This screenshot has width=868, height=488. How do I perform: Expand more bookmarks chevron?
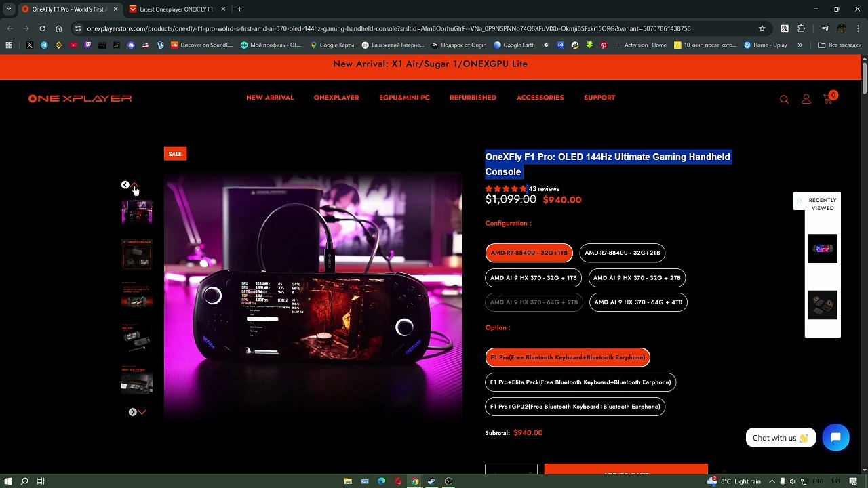pyautogui.click(x=800, y=45)
